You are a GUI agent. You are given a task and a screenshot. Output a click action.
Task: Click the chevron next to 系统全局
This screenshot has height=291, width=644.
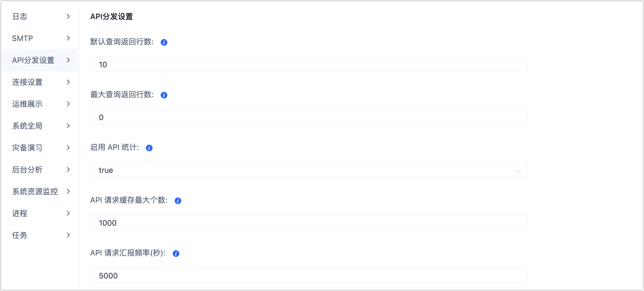(x=68, y=126)
